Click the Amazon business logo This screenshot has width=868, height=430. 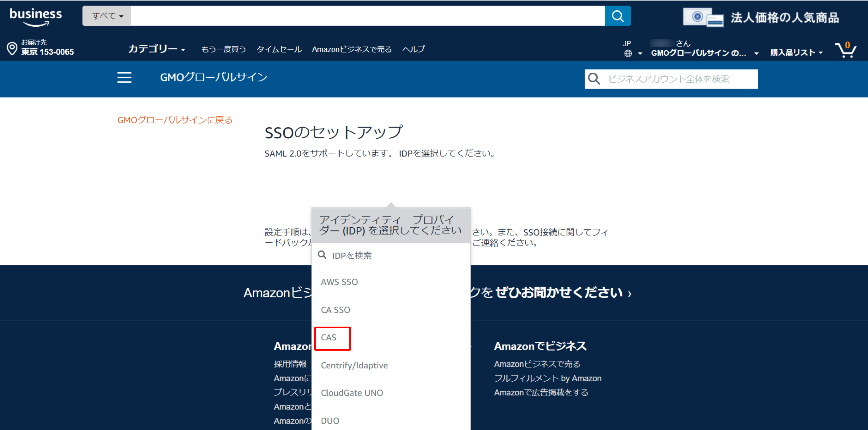pyautogui.click(x=36, y=17)
